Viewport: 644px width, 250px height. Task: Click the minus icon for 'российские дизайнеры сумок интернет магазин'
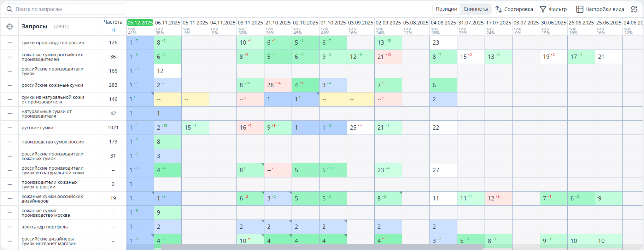(10, 241)
